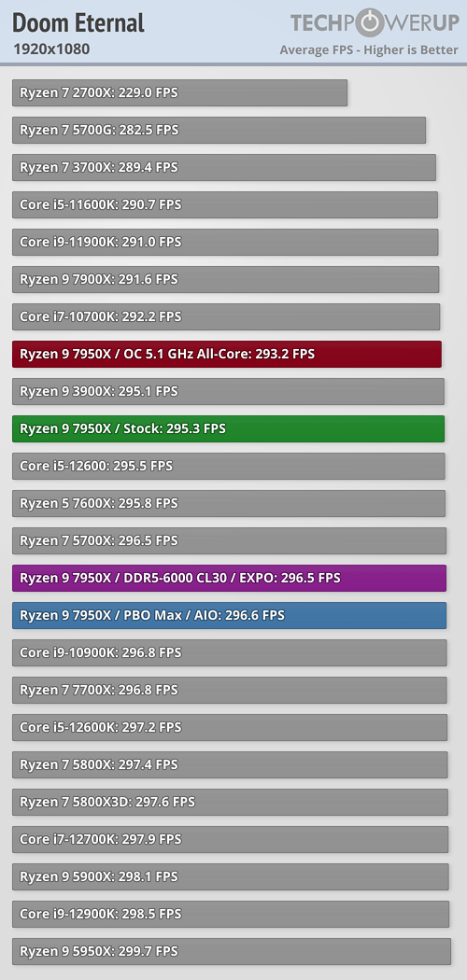This screenshot has width=467, height=980.
Task: Select the Ryzen 9 3900X bar
Action: [x=228, y=391]
